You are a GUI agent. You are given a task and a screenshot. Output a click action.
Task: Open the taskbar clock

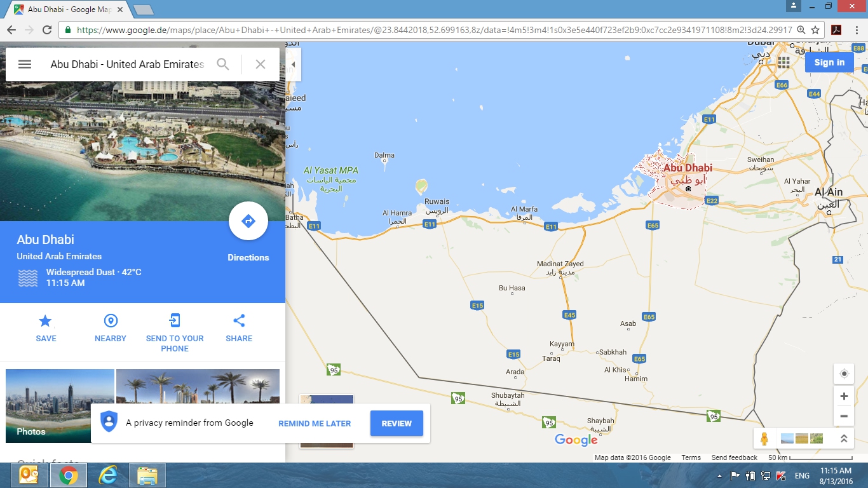(x=836, y=476)
